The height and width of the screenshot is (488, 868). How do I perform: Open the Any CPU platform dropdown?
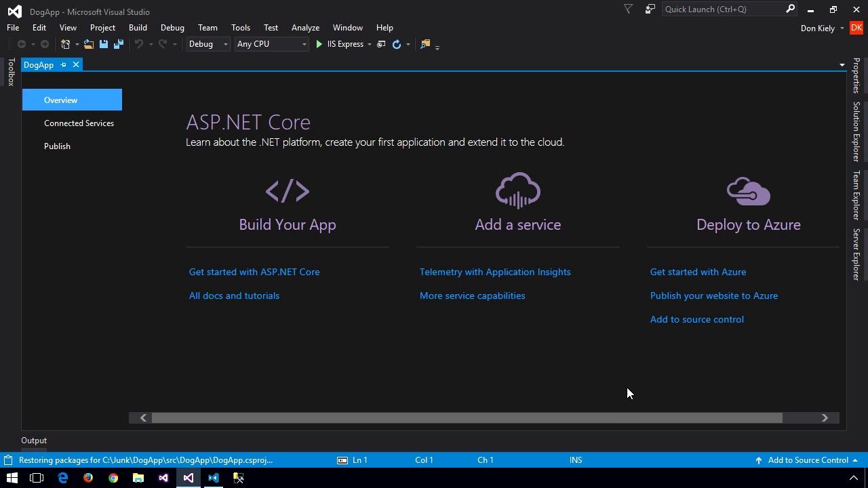tap(271, 44)
